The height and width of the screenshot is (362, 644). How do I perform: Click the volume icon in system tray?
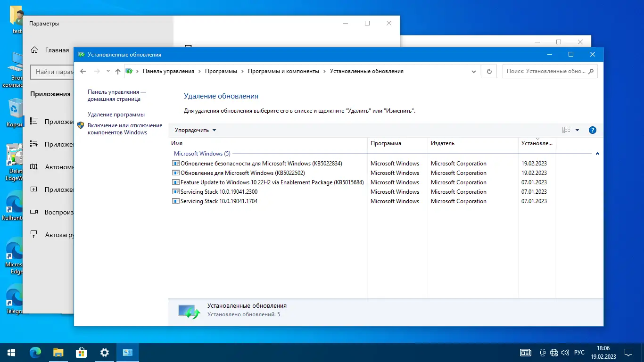(564, 352)
